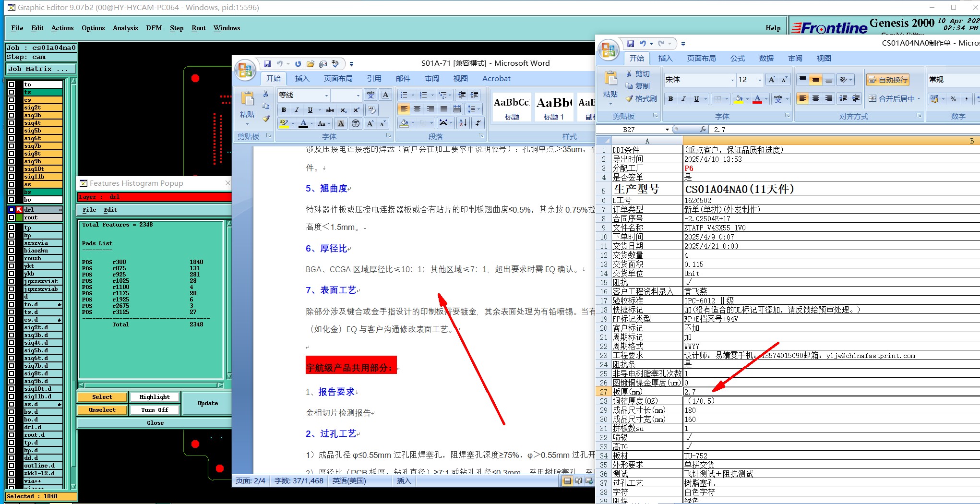Viewport: 980px width, 504px height.
Task: Toggle checkbox for rout layer
Action: point(12,217)
